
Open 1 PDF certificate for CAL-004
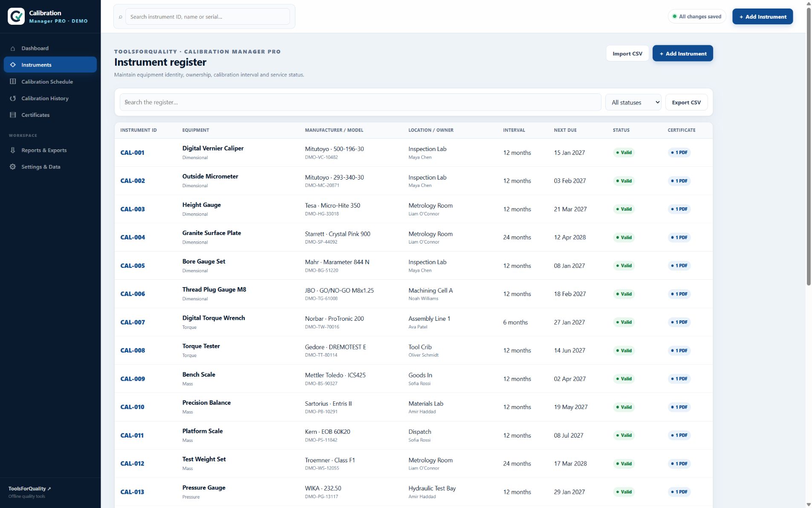pyautogui.click(x=679, y=237)
